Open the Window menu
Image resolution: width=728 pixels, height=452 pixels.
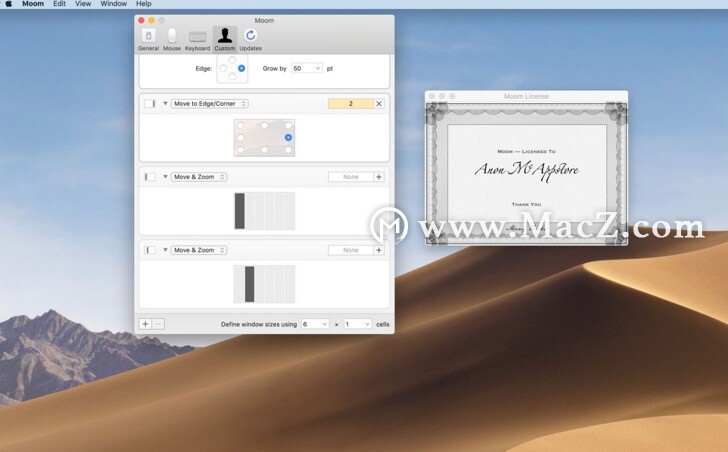coord(114,4)
